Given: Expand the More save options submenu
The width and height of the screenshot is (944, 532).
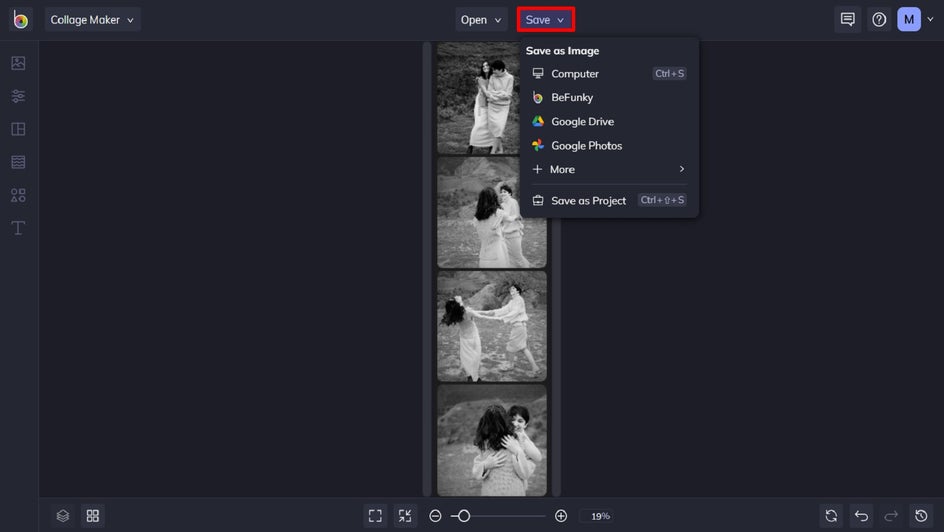Looking at the screenshot, I should tap(609, 170).
